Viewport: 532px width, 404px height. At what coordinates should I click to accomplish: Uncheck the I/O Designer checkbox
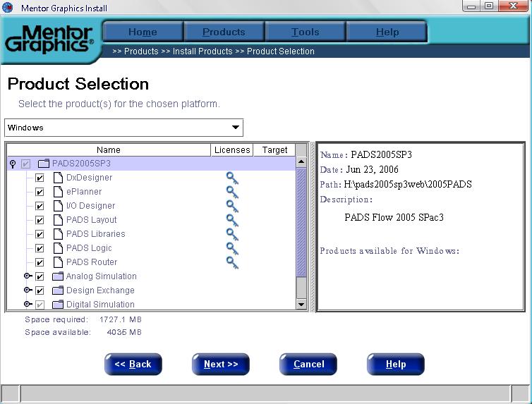40,206
